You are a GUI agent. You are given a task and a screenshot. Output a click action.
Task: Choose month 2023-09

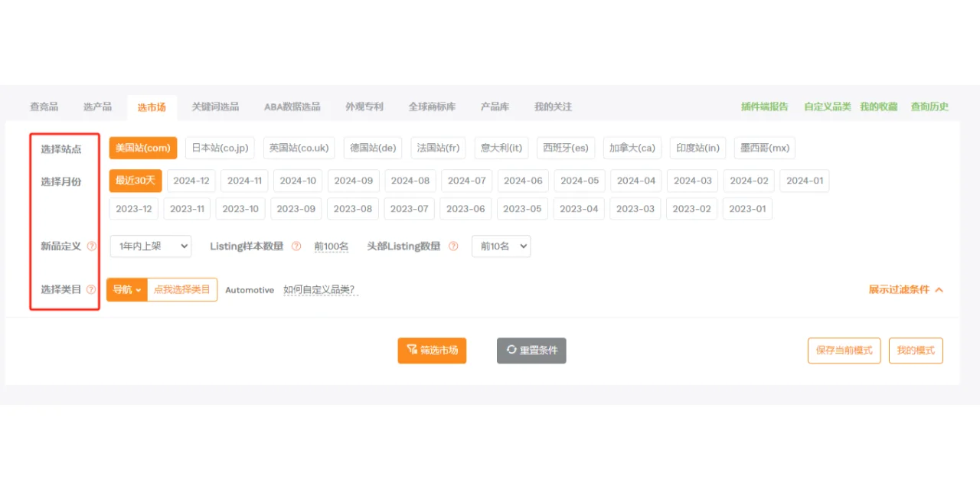[296, 209]
